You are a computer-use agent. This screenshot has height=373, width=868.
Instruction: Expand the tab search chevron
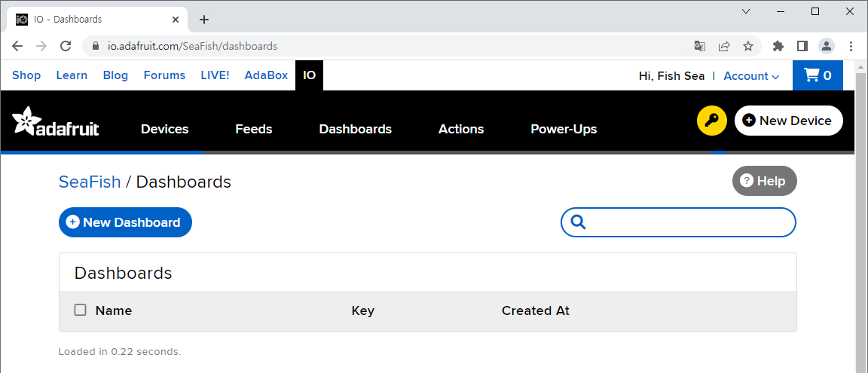pos(746,11)
